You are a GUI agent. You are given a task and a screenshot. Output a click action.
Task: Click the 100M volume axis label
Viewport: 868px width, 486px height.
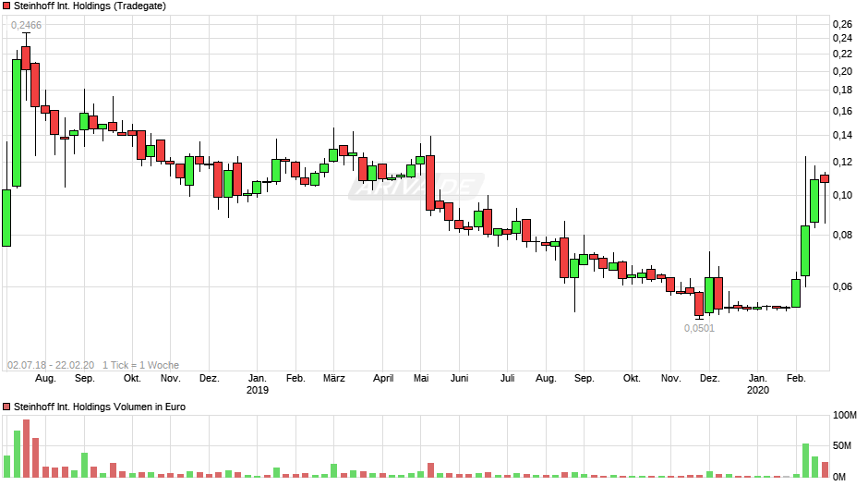click(x=845, y=416)
